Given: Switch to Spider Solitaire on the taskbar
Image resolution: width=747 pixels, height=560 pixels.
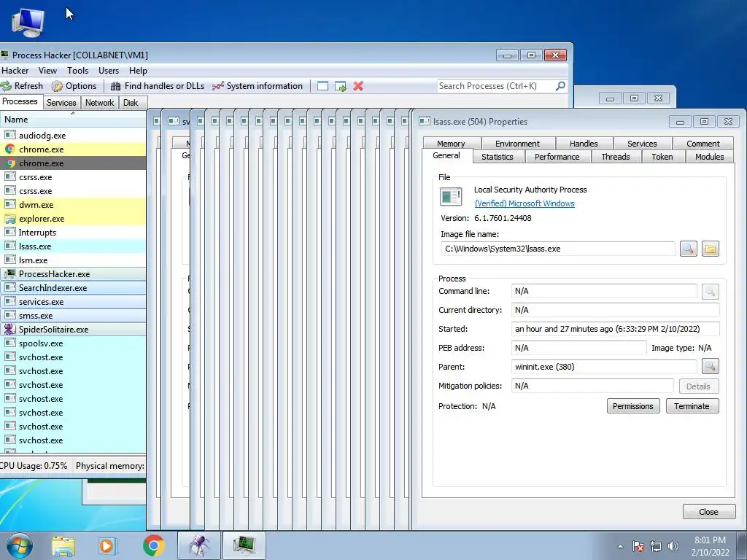Looking at the screenshot, I should click(199, 545).
